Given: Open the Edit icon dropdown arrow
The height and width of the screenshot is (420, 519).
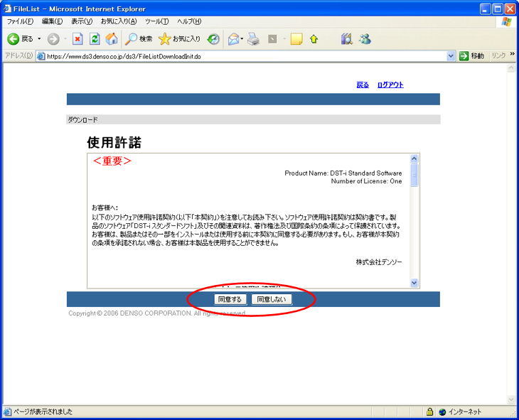Looking at the screenshot, I should click(x=284, y=39).
